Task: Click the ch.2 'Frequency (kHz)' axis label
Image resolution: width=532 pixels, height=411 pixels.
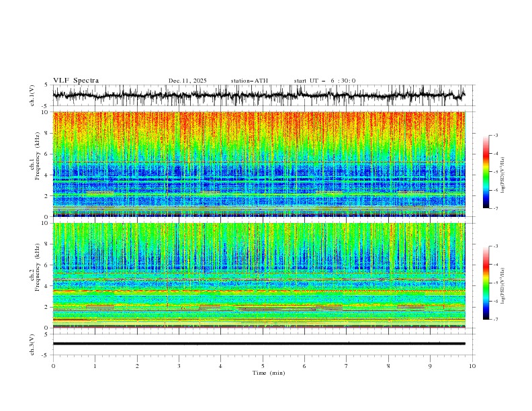Action: pyautogui.click(x=38, y=267)
